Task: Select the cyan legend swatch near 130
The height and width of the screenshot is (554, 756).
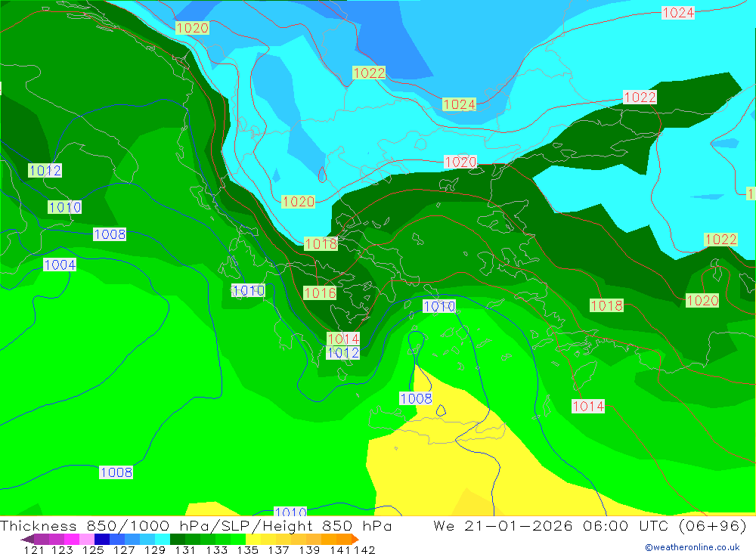Action: click(163, 539)
